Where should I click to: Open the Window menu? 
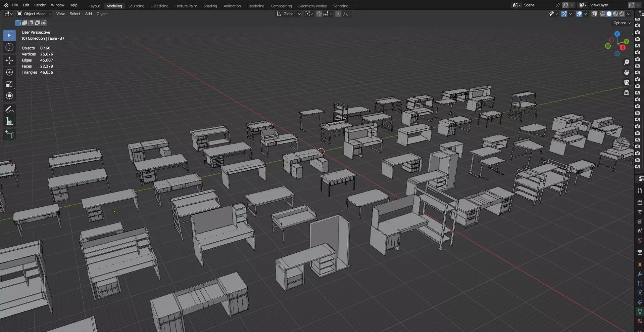pyautogui.click(x=57, y=5)
